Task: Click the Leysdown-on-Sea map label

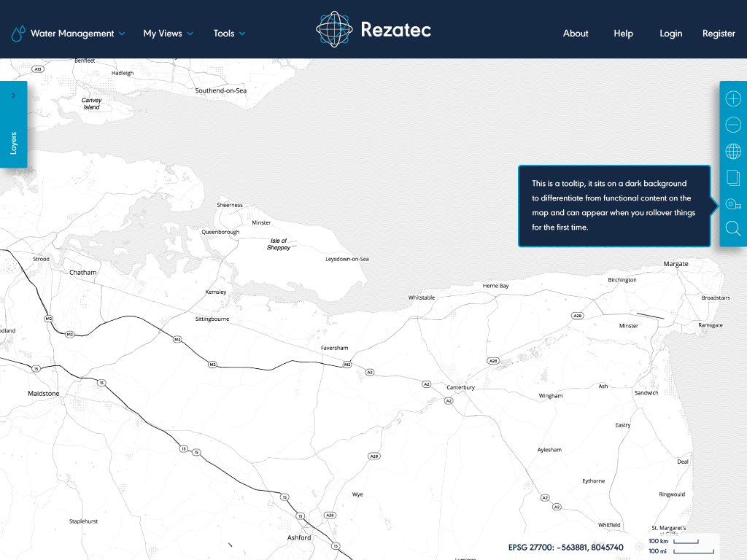Action: click(347, 259)
